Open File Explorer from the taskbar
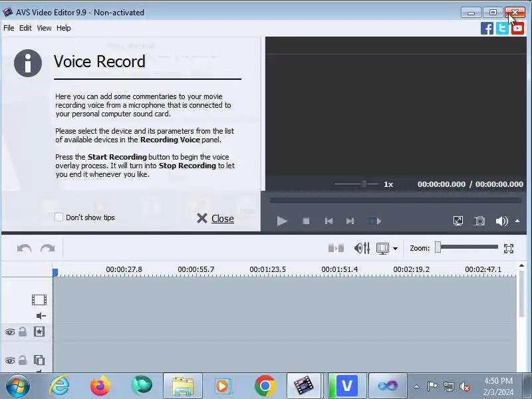Image resolution: width=532 pixels, height=399 pixels. coord(183,386)
